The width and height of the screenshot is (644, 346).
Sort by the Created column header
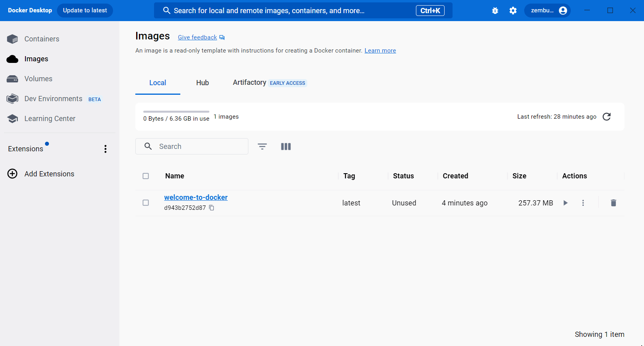pos(455,176)
